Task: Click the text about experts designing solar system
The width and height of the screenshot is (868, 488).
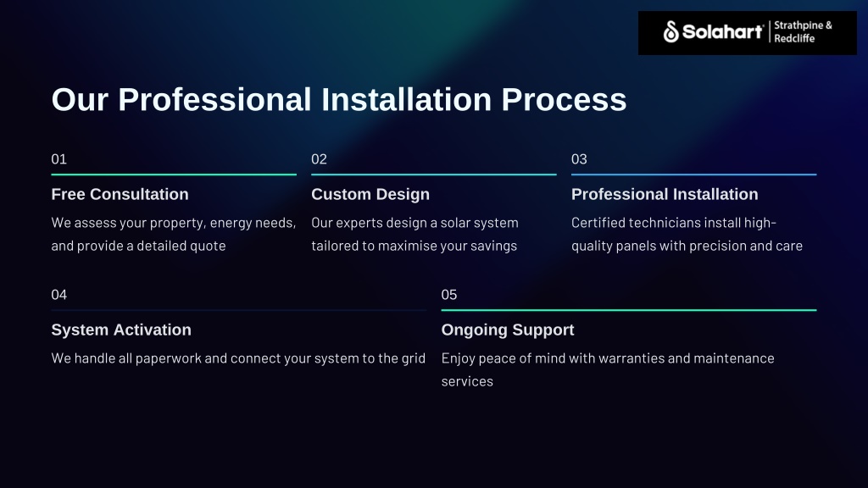Action: [x=415, y=235]
